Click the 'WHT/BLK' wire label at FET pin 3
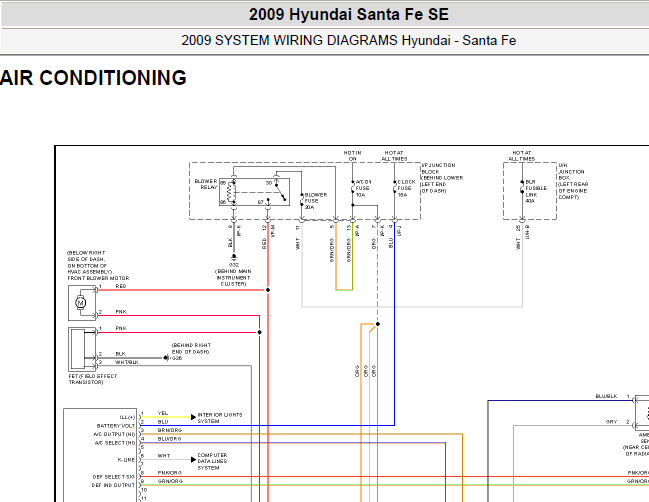Screen dimensions: 649x502 click(127, 362)
